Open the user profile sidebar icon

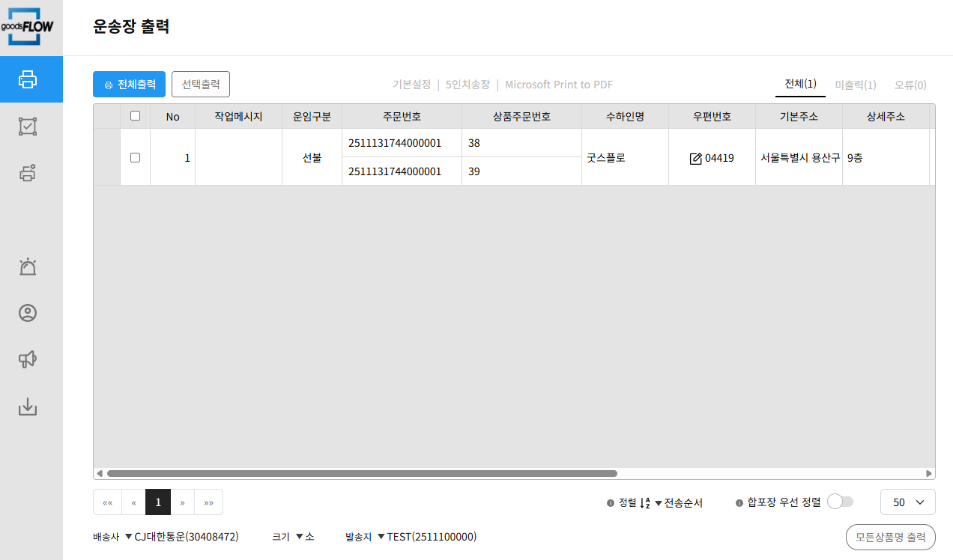point(28,313)
